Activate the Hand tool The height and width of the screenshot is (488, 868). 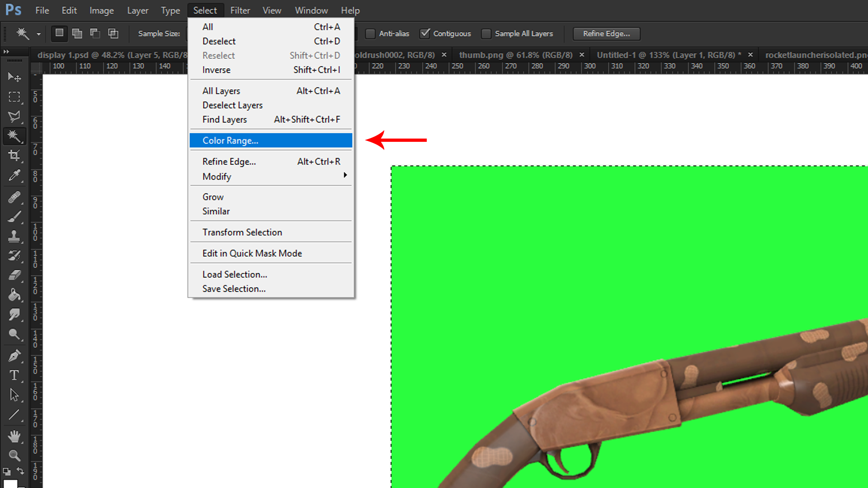point(14,436)
